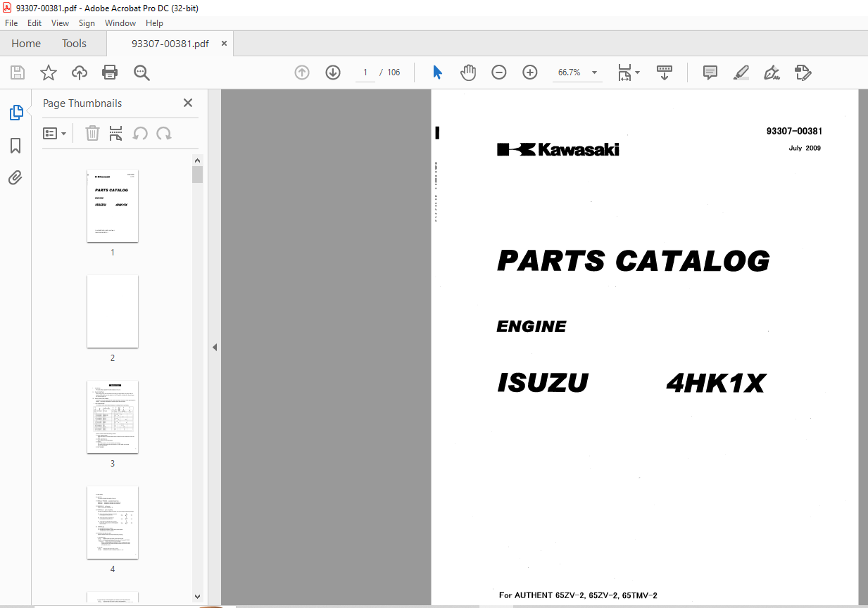Viewport: 868px width, 608px height.
Task: Open the Attachments paperclip panel icon
Action: click(x=15, y=177)
